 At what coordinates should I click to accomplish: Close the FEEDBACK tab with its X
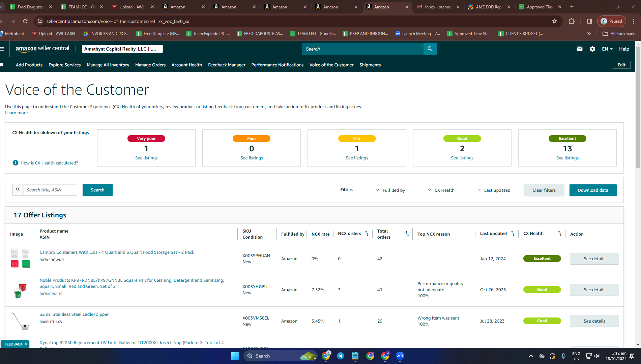pos(26,344)
